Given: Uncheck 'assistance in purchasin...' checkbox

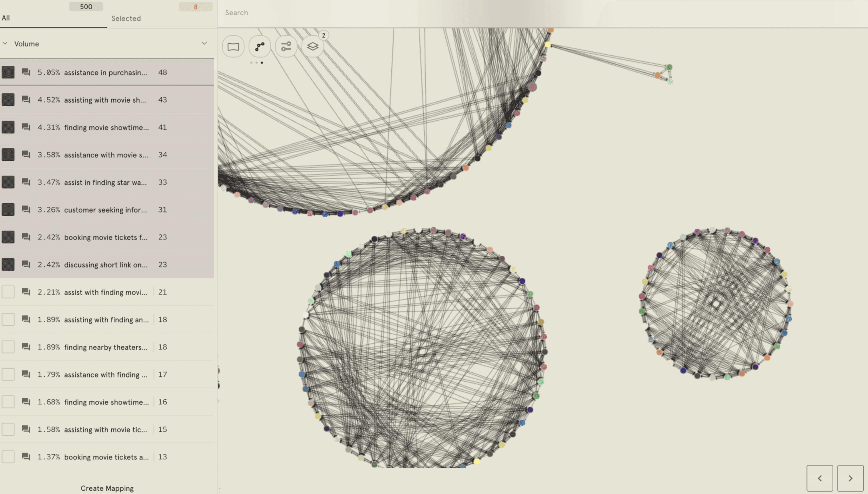Looking at the screenshot, I should click(x=8, y=72).
